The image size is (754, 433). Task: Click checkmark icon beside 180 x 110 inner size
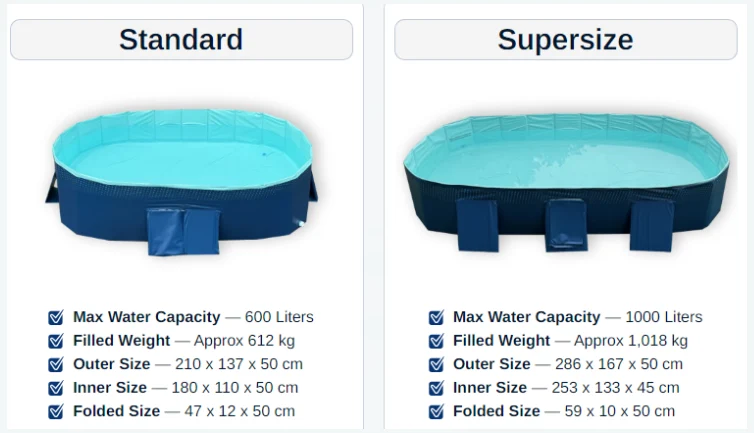pyautogui.click(x=56, y=388)
